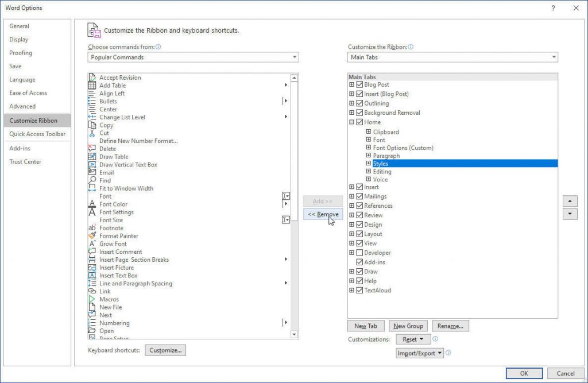Pick the Draw Vertical Text Box command
This screenshot has width=588, height=383.
pyautogui.click(x=128, y=164)
